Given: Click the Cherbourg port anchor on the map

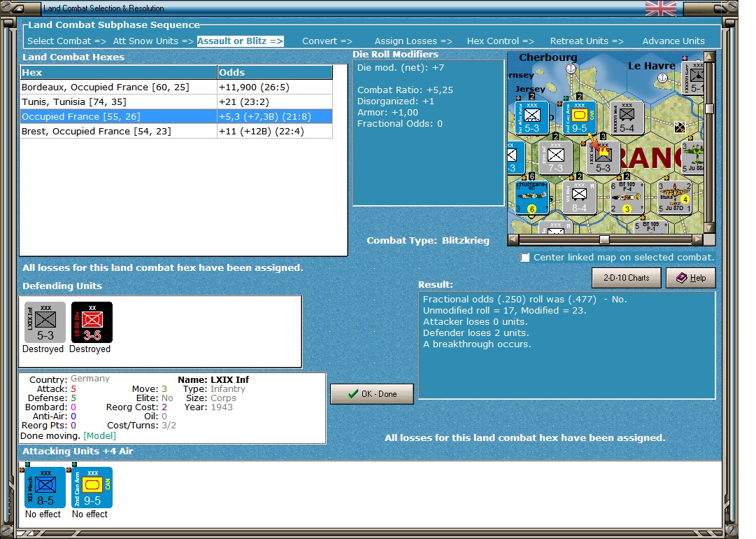Looking at the screenshot, I should coord(571,69).
